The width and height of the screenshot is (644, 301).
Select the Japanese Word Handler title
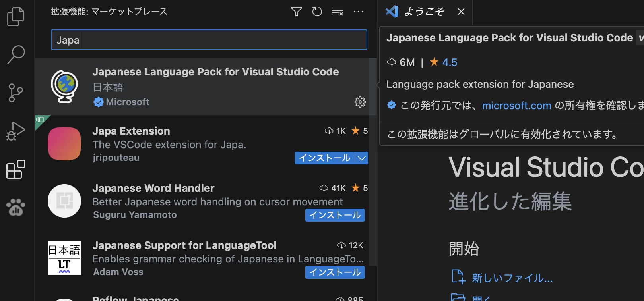coord(153,188)
